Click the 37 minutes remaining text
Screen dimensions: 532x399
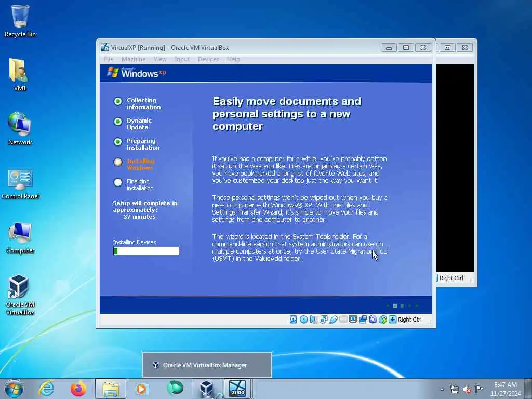point(139,217)
